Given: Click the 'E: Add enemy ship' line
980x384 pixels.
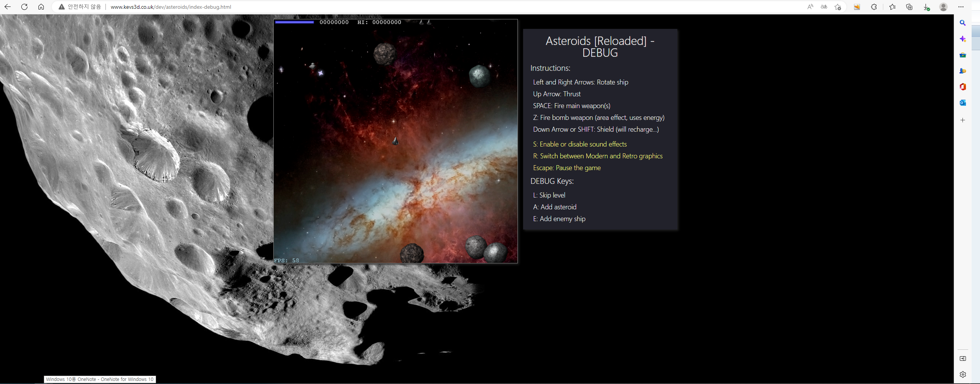Looking at the screenshot, I should click(x=559, y=219).
